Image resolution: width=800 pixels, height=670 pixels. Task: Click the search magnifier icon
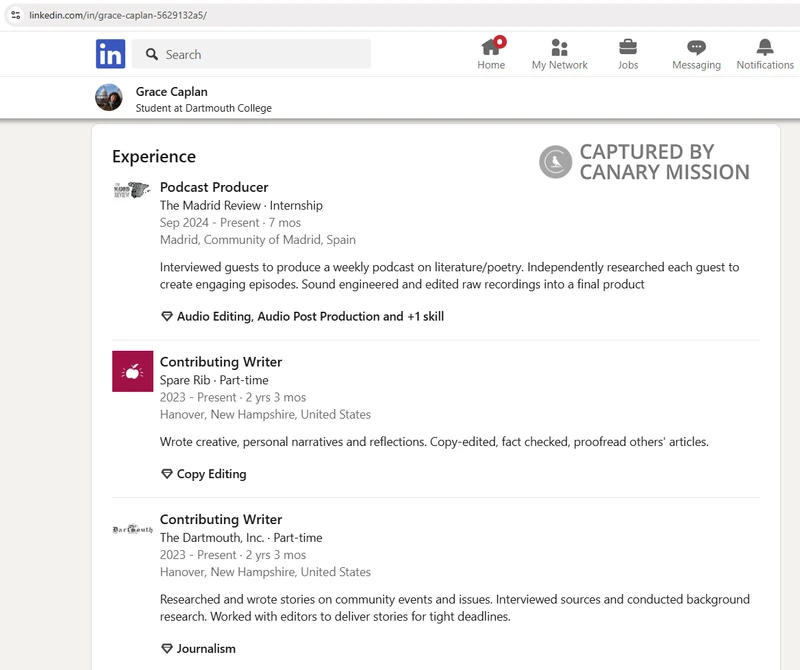pos(152,54)
